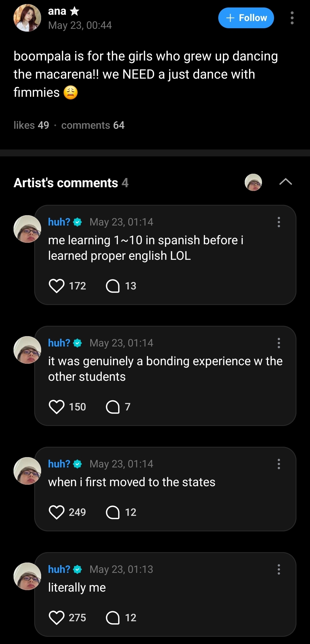Tap heart on "bonding experience" comment
The image size is (310, 644).
(x=56, y=407)
